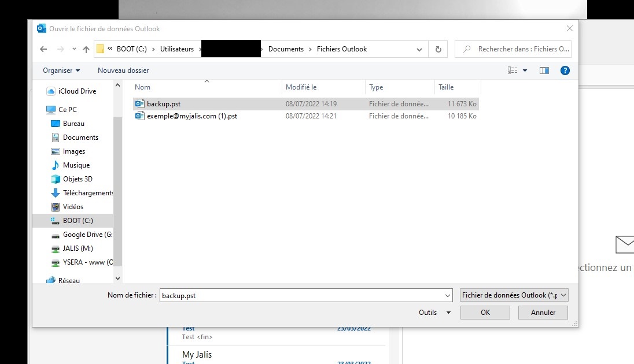Expand the Outils dropdown menu
Image resolution: width=634 pixels, height=364 pixels.
click(434, 313)
